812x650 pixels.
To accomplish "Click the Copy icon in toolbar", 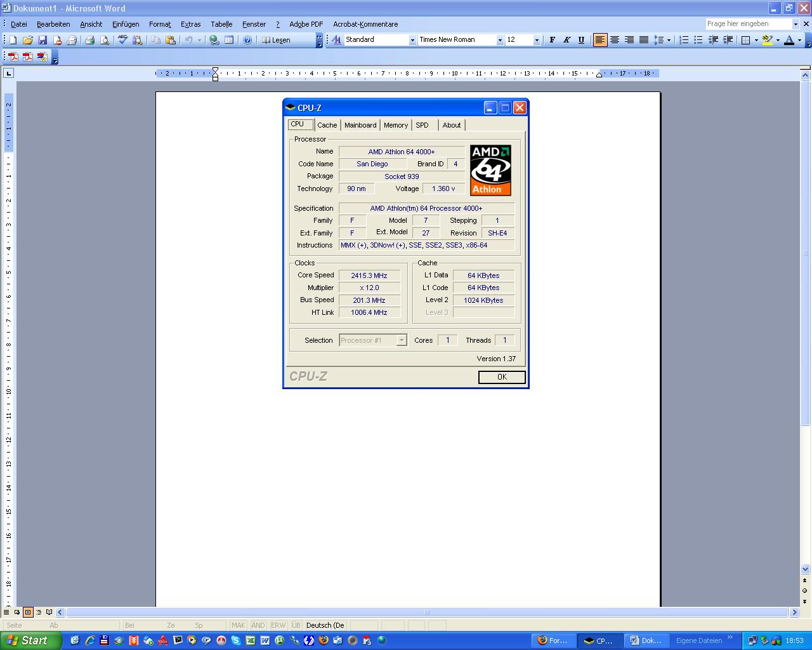I will click(x=155, y=40).
